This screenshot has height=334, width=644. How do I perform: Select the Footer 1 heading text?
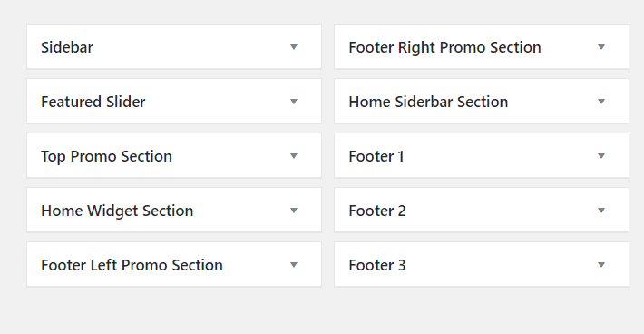pyautogui.click(x=376, y=156)
